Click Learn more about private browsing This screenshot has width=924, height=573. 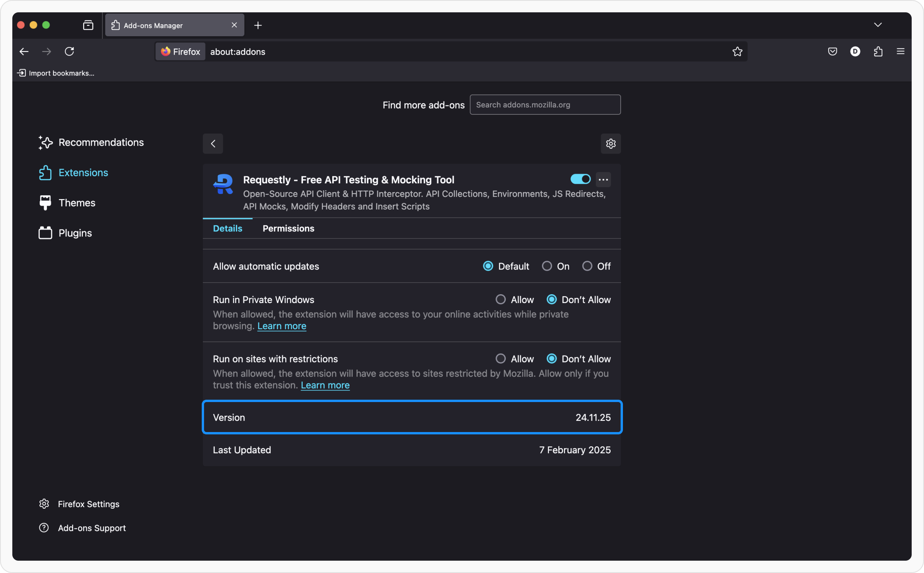pos(281,326)
